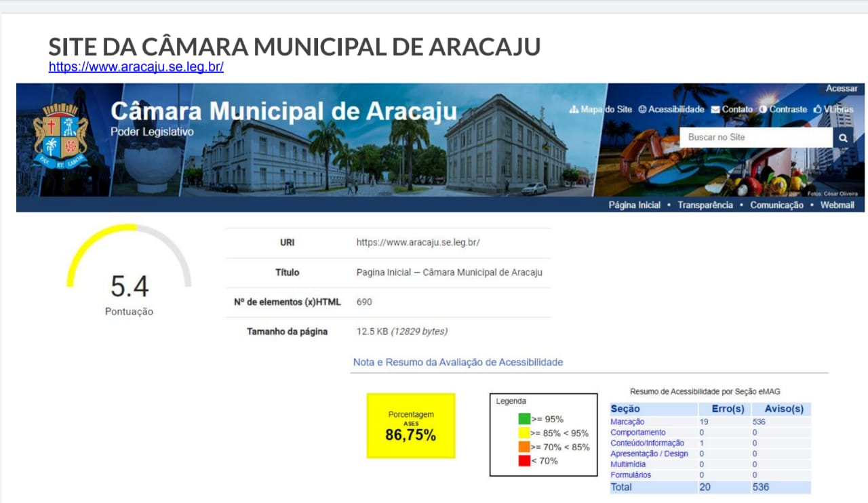The image size is (868, 503).
Task: Open the Webmail menu item
Action: click(837, 205)
